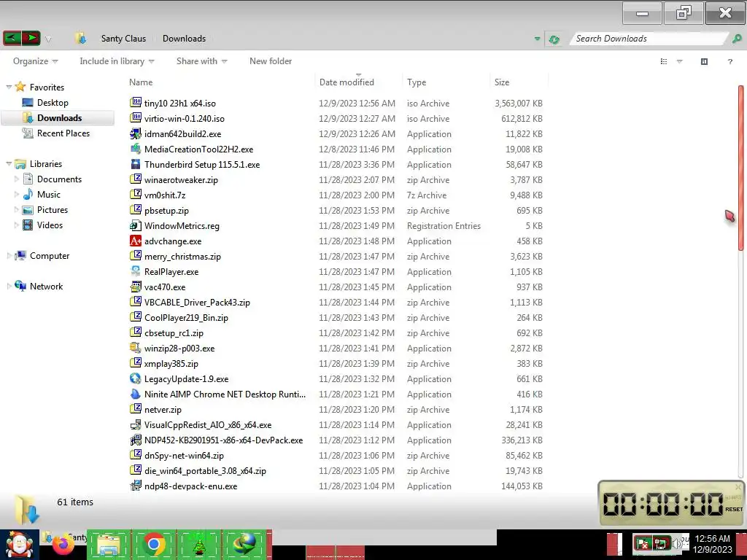The image size is (747, 560).
Task: Open the network tray icon
Action: pyautogui.click(x=660, y=543)
